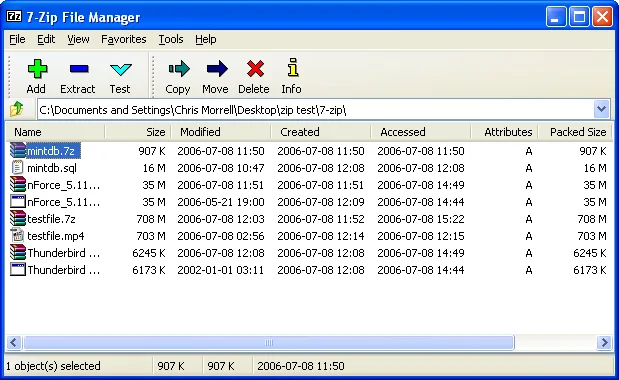
Task: Click the horizontal scrollbar thumb
Action: (269, 342)
